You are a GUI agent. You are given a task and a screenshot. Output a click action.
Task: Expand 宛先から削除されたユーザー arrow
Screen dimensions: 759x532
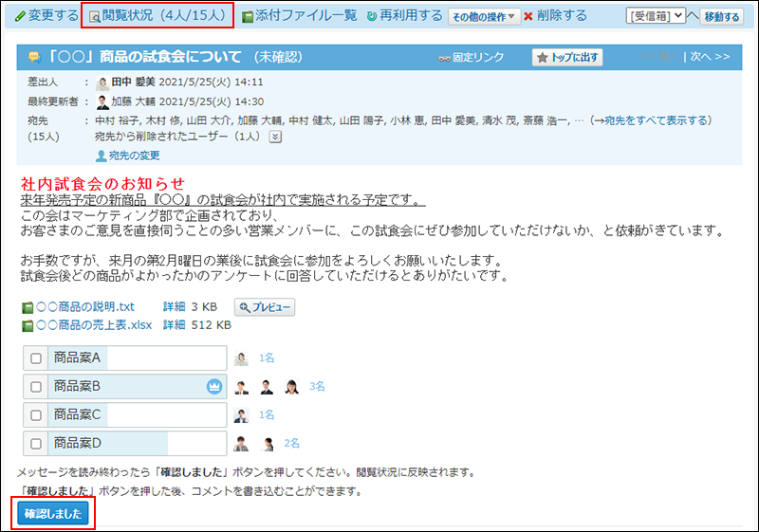pyautogui.click(x=275, y=137)
